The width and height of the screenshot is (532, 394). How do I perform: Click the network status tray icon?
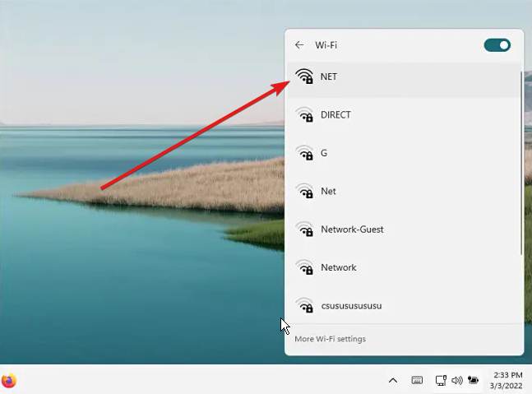441,380
